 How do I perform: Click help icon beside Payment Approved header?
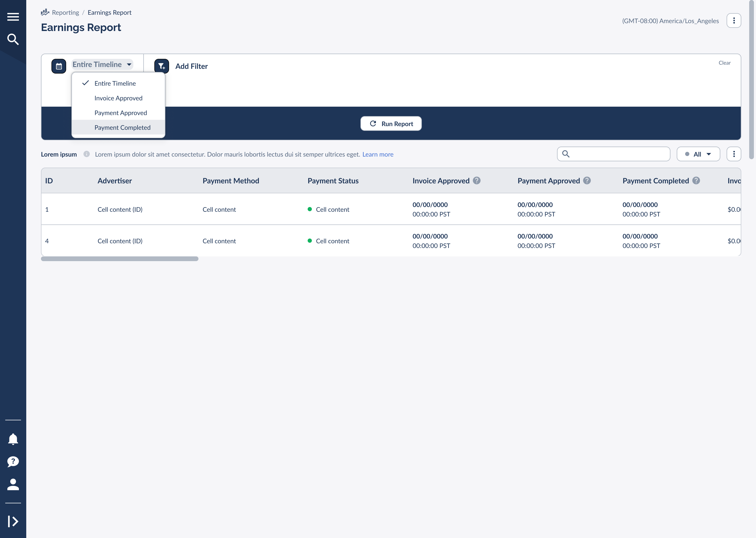[587, 180]
